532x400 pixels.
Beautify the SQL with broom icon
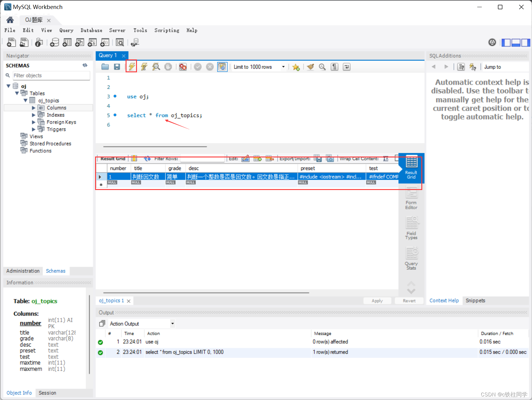(310, 67)
